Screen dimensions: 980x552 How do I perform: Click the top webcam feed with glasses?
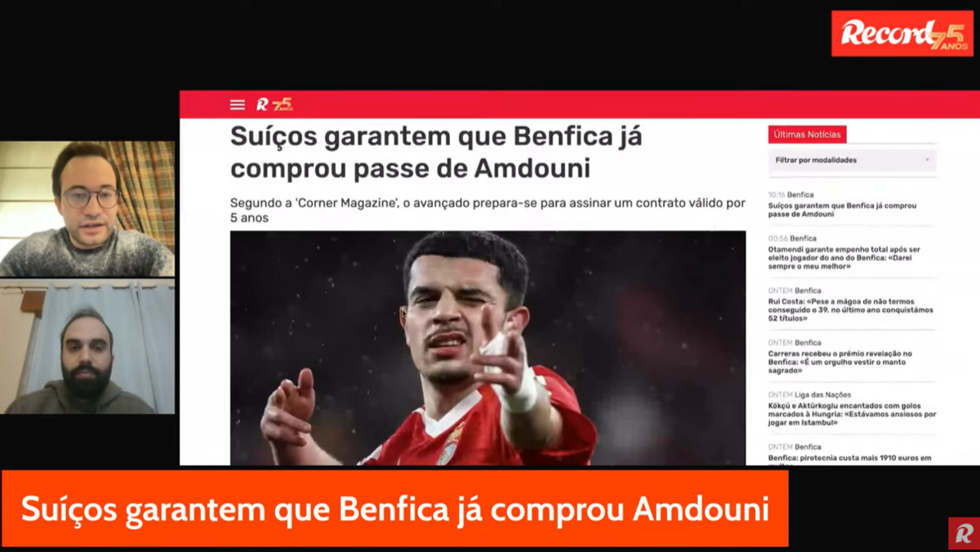tap(87, 209)
